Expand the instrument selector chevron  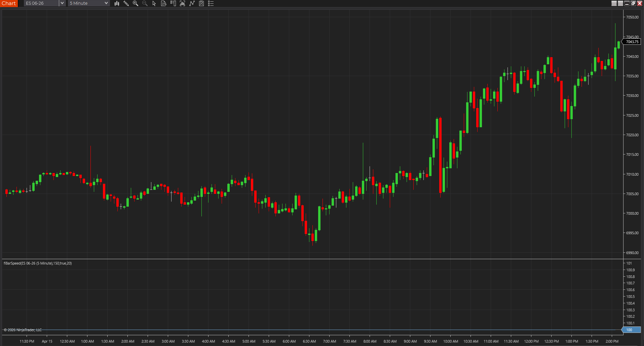pos(62,3)
